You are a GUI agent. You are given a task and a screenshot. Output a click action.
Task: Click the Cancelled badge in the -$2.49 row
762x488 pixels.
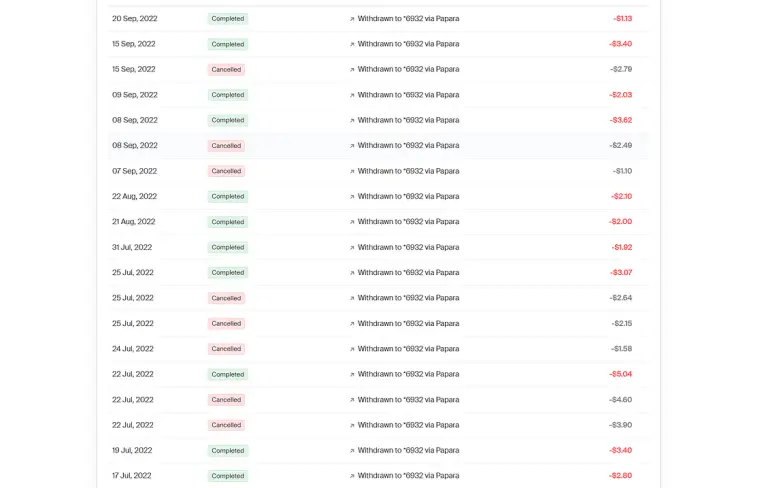(x=226, y=146)
